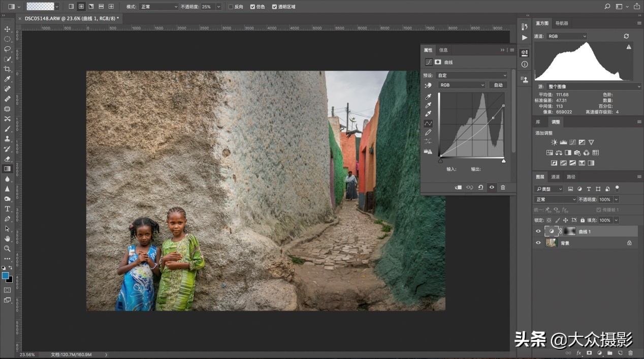Select the 背景 layer thumbnail
This screenshot has width=644, height=359.
pyautogui.click(x=551, y=243)
